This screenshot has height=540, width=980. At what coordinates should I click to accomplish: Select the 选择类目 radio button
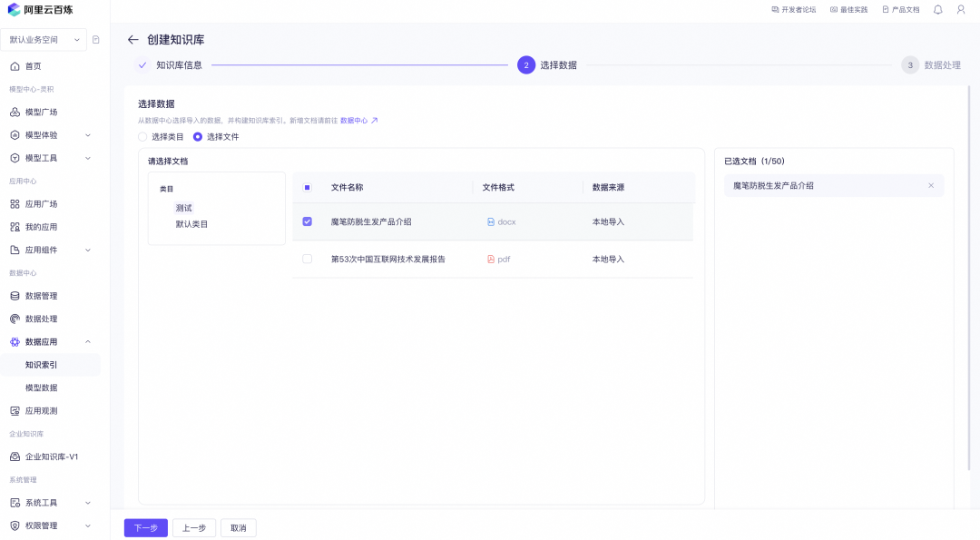[x=142, y=136]
